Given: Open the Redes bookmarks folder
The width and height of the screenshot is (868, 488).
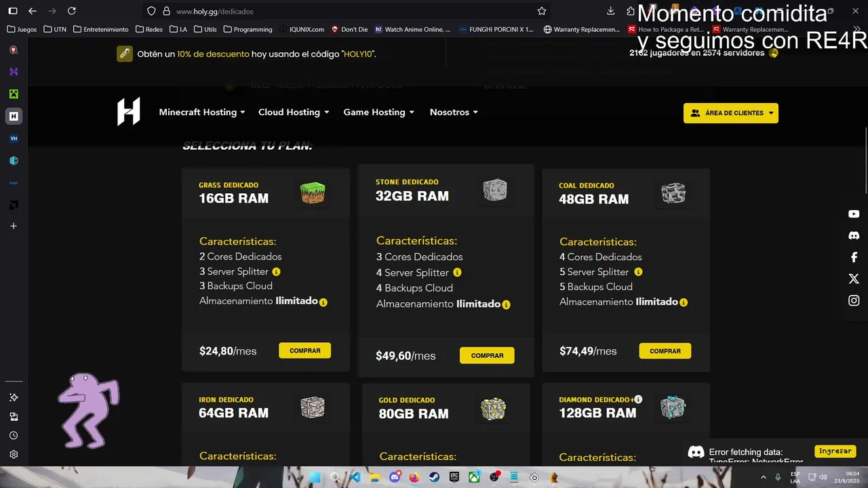Looking at the screenshot, I should pos(149,29).
